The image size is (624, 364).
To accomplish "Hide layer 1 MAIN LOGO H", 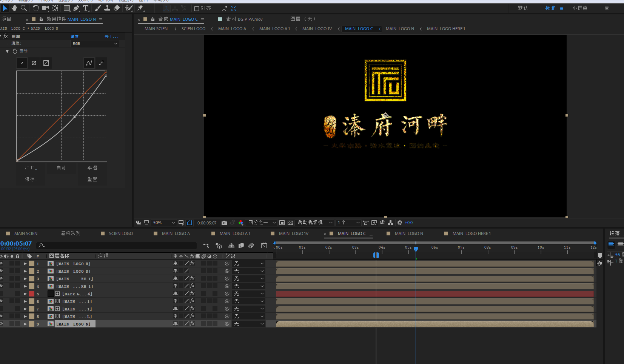I will pyautogui.click(x=2, y=263).
